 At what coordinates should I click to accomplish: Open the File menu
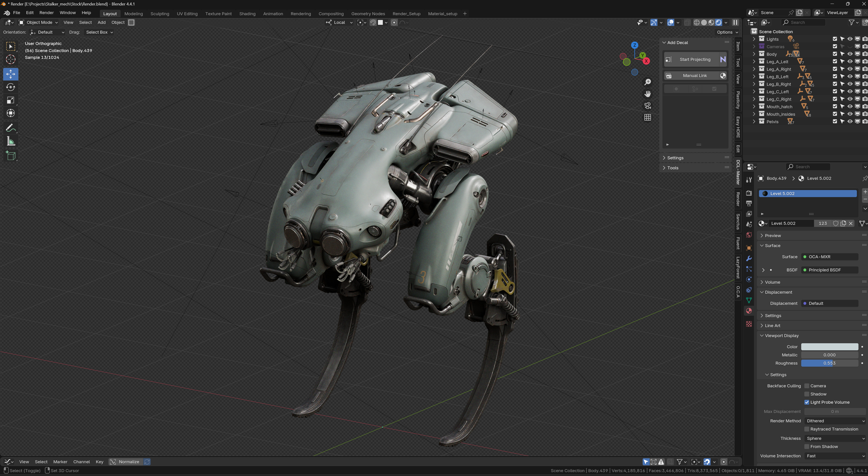(17, 13)
